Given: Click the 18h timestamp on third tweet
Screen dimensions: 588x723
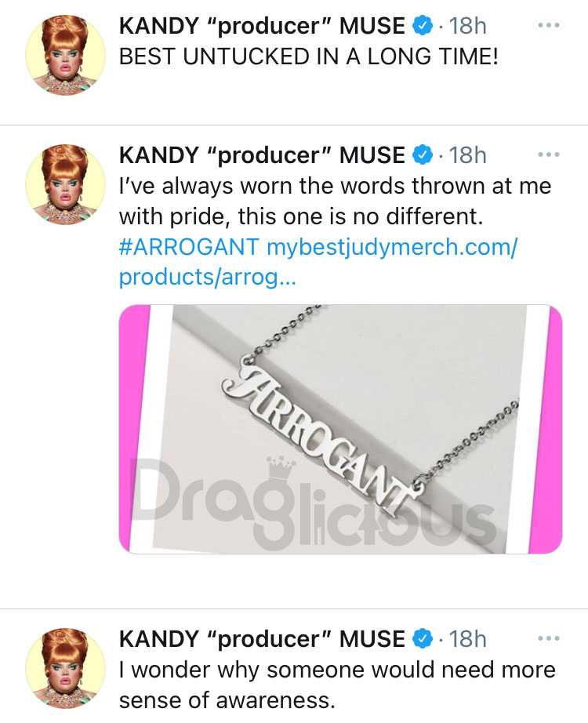Looking at the screenshot, I should 467,638.
